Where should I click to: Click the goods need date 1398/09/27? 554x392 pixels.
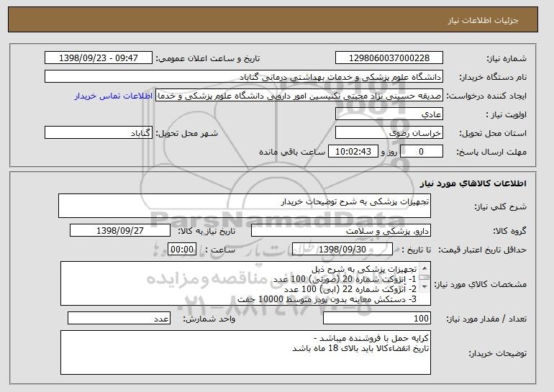(x=120, y=231)
